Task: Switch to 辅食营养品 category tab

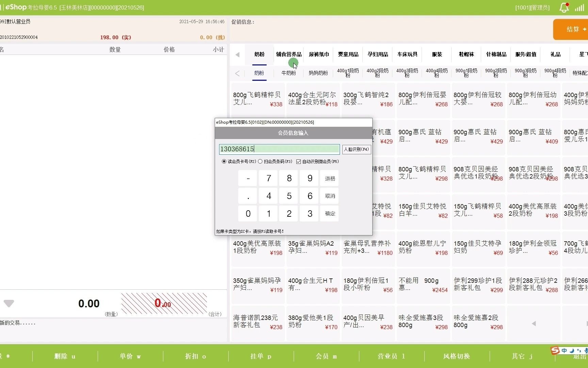Action: 289,54
